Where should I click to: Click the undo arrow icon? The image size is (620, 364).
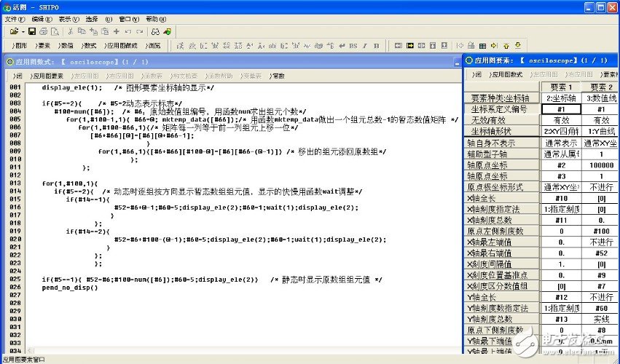(x=127, y=31)
